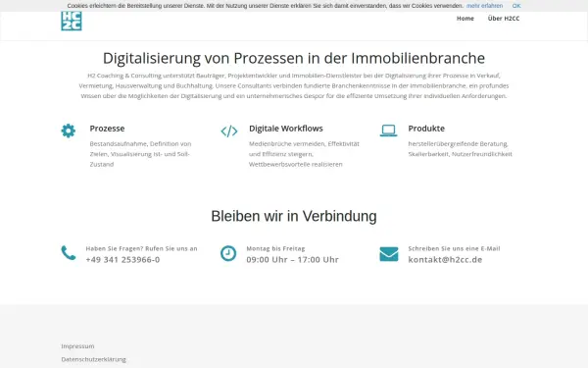Click the e-mail address kontakt@h2cc.de
The height and width of the screenshot is (368, 588).
(x=445, y=259)
